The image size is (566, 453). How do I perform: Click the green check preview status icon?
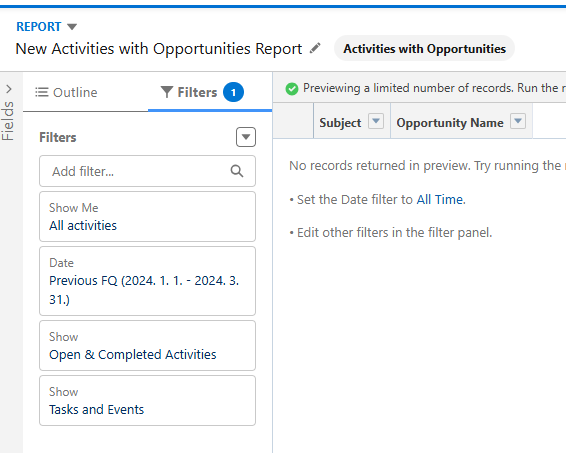coord(292,88)
